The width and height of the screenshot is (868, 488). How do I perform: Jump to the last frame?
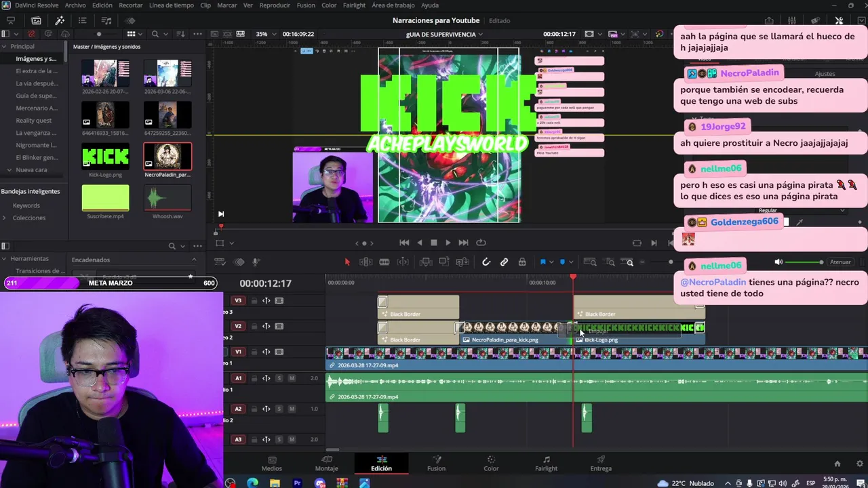coord(463,243)
